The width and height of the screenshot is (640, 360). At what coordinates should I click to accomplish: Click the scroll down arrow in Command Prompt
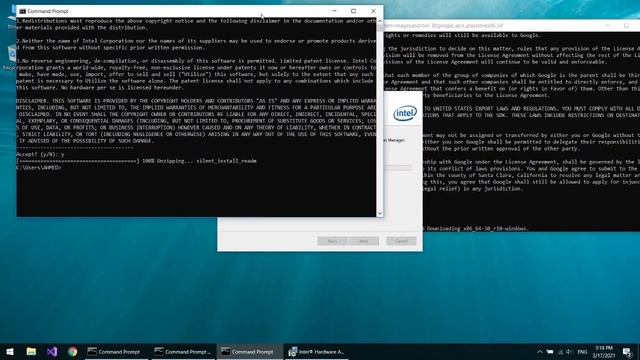380,213
